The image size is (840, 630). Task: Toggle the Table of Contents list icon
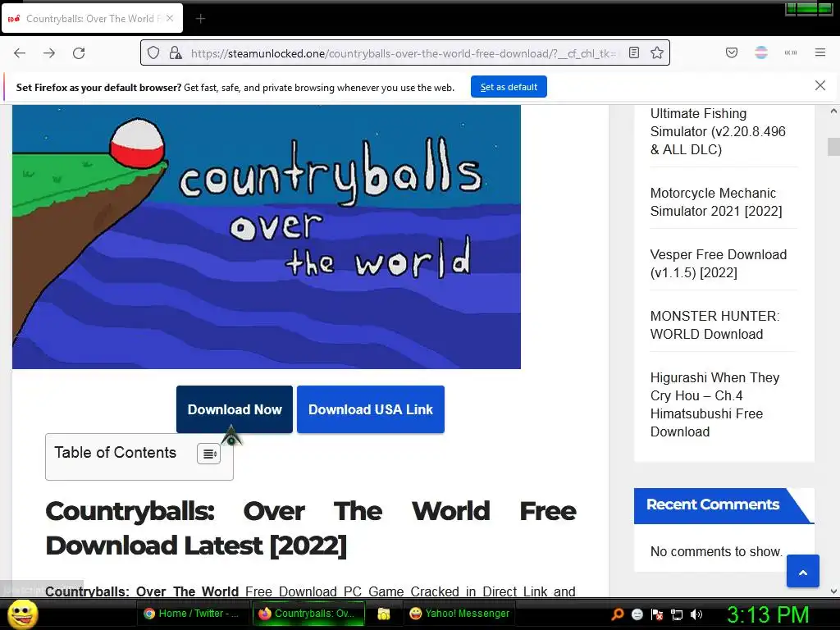coord(209,454)
